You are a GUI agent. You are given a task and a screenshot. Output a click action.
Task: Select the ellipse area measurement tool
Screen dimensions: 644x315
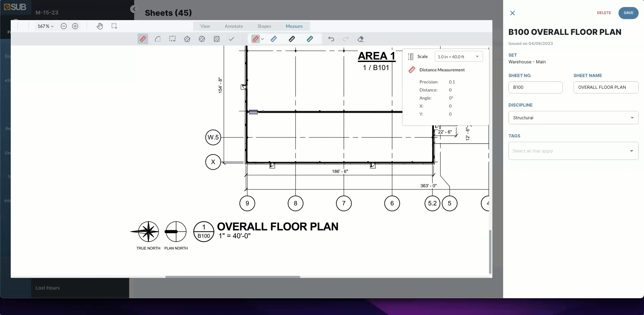[x=202, y=39]
